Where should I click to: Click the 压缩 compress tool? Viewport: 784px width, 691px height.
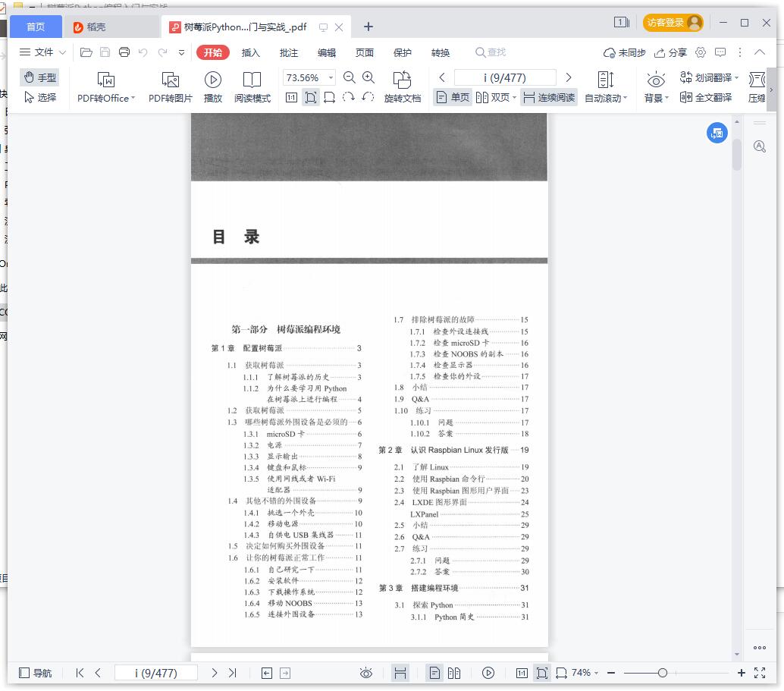tap(757, 87)
